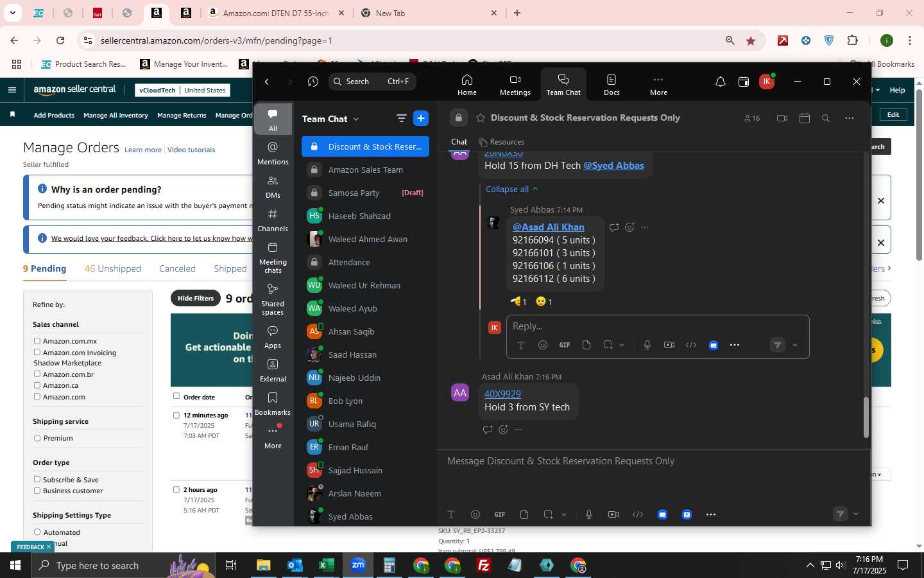
Task: Open send options arrow in main composer
Action: pos(856,514)
